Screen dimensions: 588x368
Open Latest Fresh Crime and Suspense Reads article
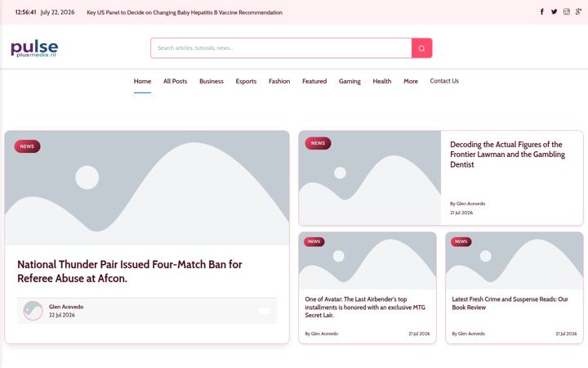[510, 303]
